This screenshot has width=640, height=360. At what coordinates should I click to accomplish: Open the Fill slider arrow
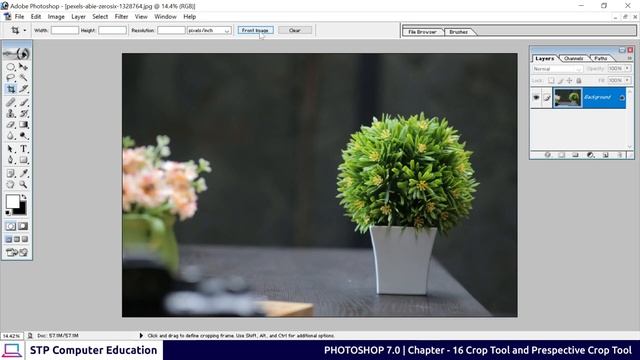coord(627,80)
